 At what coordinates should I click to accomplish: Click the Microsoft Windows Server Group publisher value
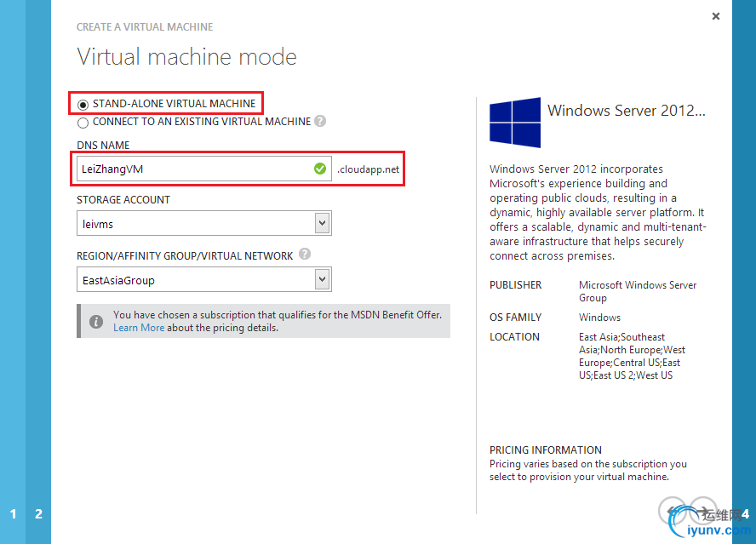(638, 291)
